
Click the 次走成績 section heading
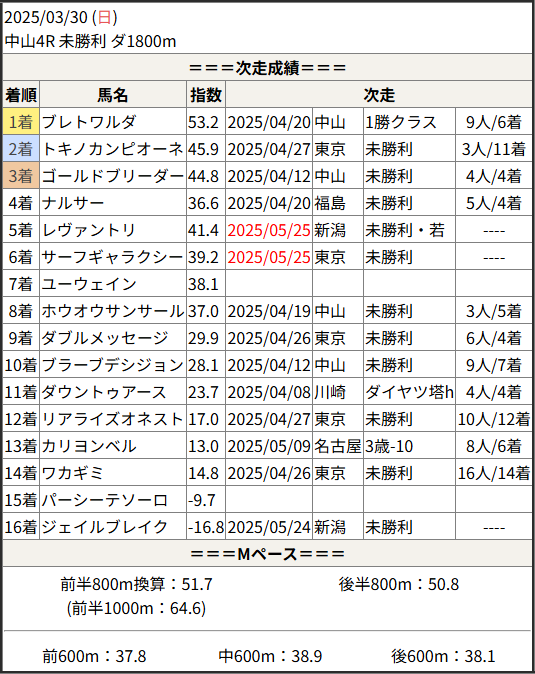click(267, 67)
